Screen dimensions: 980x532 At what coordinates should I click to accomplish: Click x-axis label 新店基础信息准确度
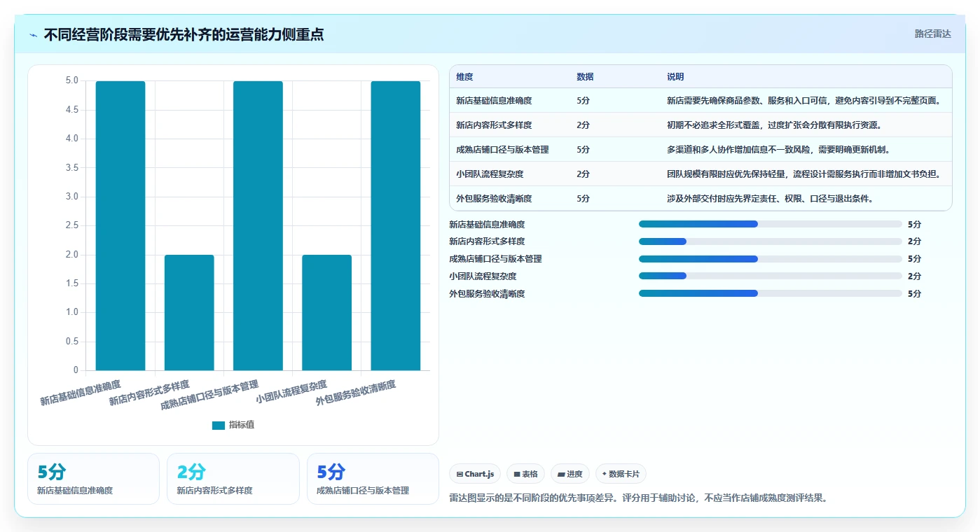pos(81,393)
